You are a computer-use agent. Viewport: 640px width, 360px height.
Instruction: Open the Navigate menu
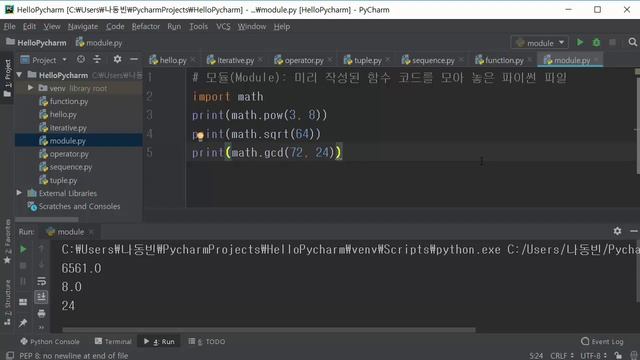tap(83, 27)
